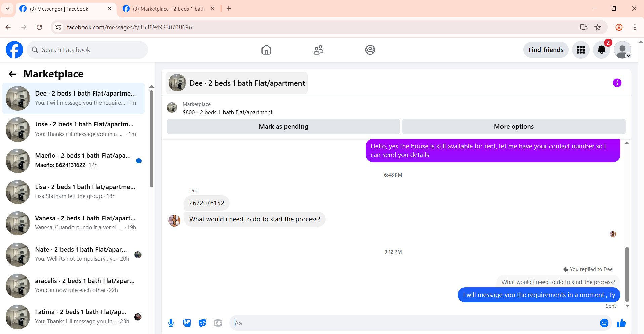Click the browser forward arrow
Screen dimensions: 644x334
point(24,27)
